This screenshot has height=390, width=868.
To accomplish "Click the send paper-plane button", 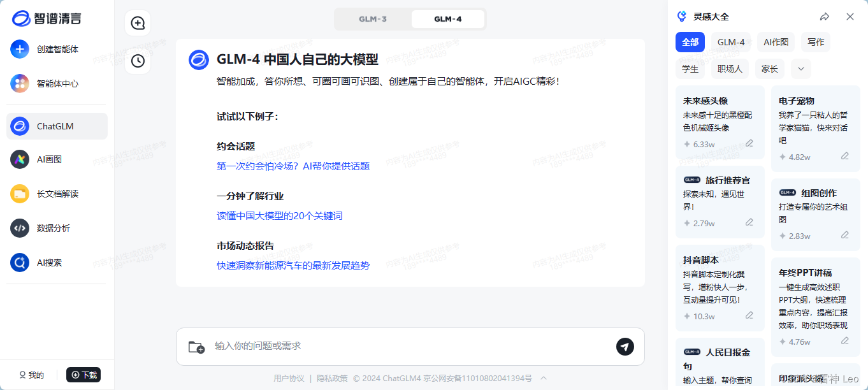I will (625, 346).
